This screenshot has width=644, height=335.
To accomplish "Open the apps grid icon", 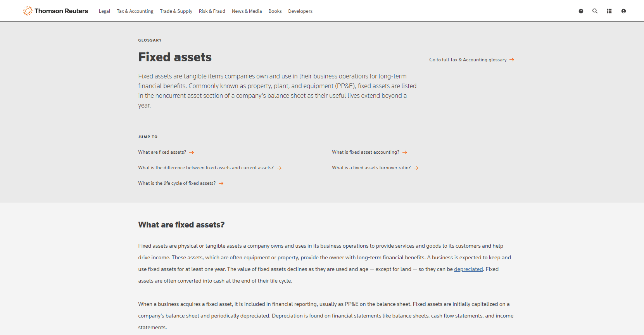I will tap(609, 11).
